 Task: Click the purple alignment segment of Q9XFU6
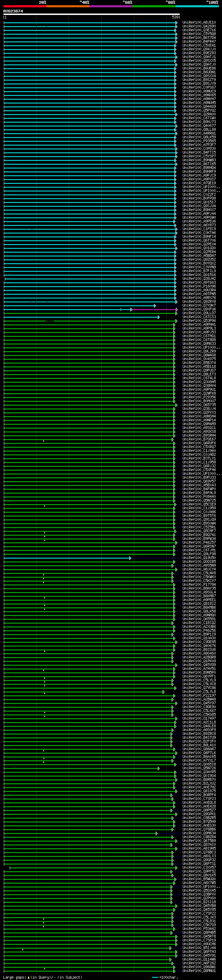click(x=155, y=310)
